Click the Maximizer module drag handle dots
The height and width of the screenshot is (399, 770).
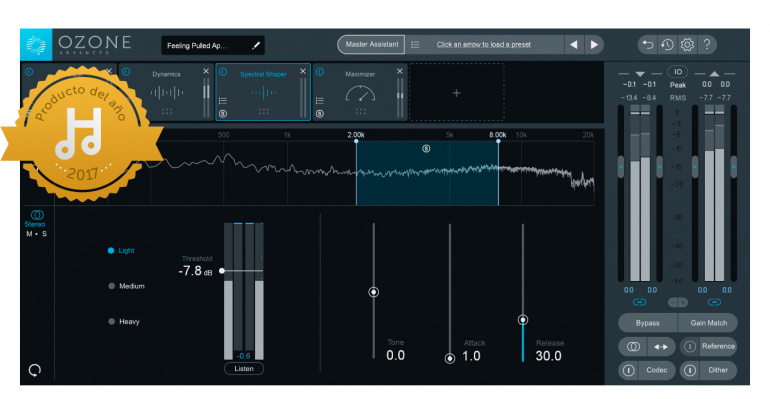click(x=361, y=111)
